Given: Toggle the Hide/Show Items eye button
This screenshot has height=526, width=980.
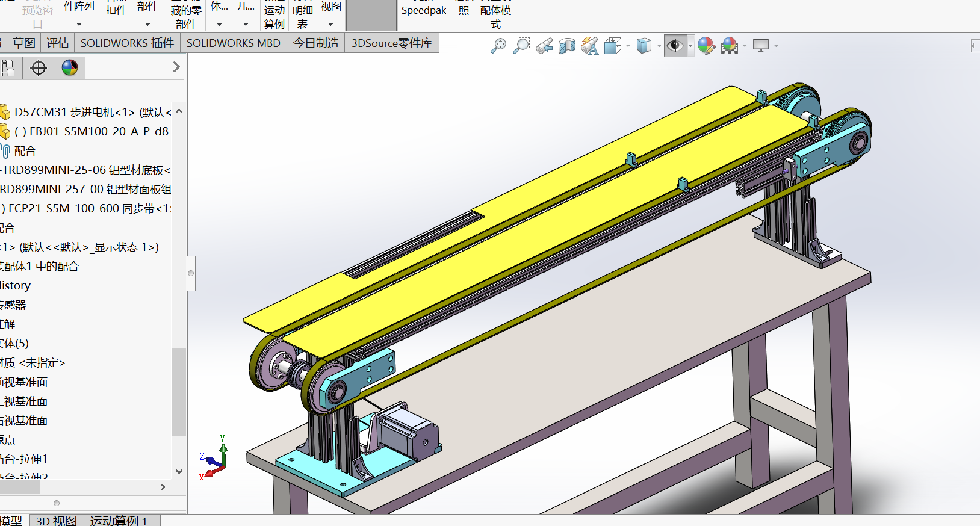Looking at the screenshot, I should (x=675, y=46).
